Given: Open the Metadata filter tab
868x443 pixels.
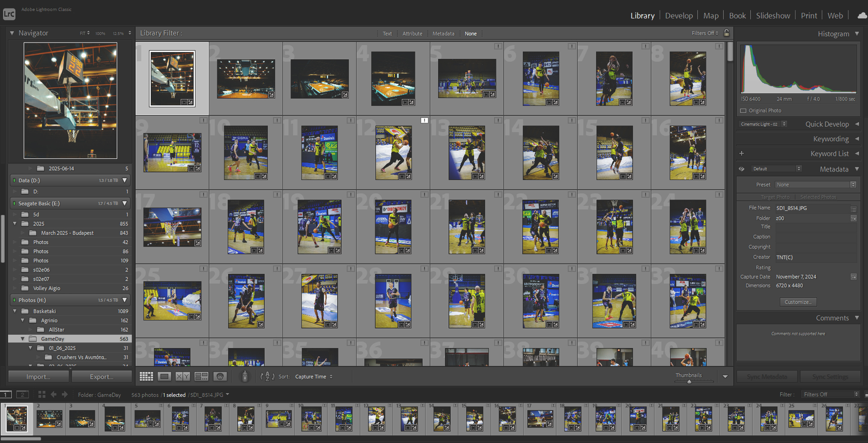Looking at the screenshot, I should (x=443, y=33).
